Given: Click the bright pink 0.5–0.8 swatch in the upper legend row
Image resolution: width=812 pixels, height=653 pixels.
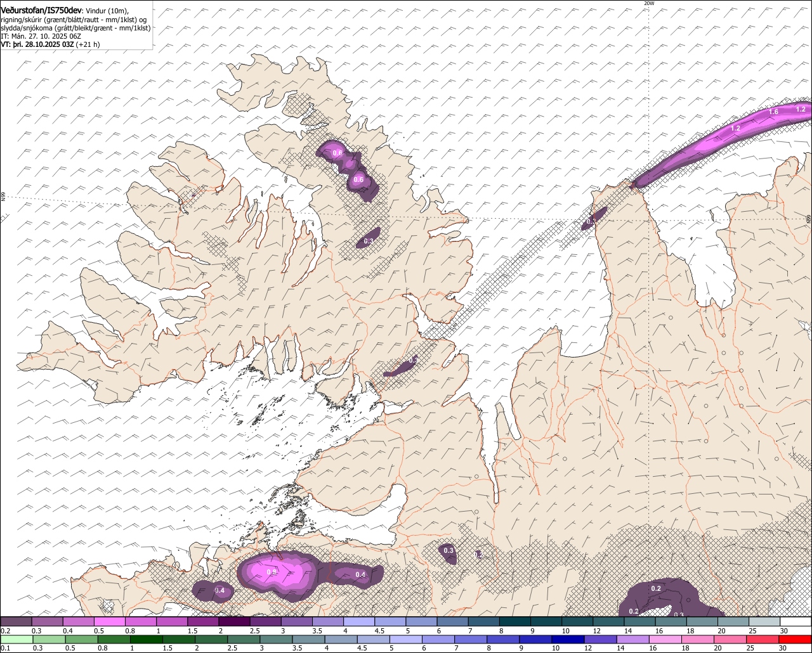Looking at the screenshot, I should [x=109, y=622].
